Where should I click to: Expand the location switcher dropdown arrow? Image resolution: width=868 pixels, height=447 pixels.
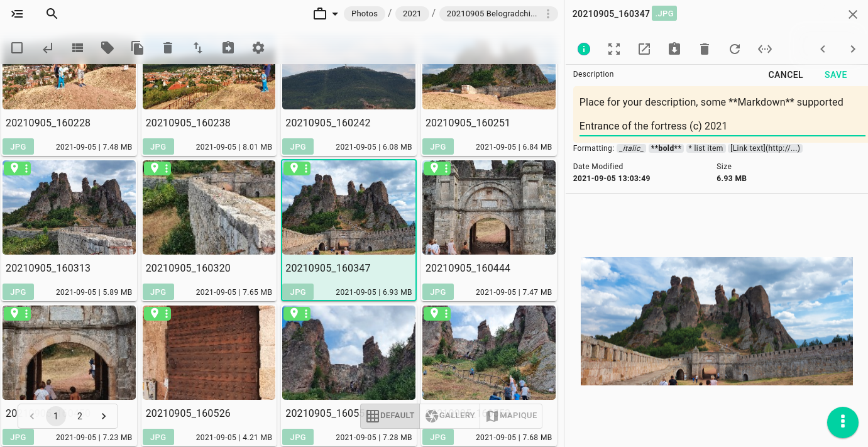(335, 14)
